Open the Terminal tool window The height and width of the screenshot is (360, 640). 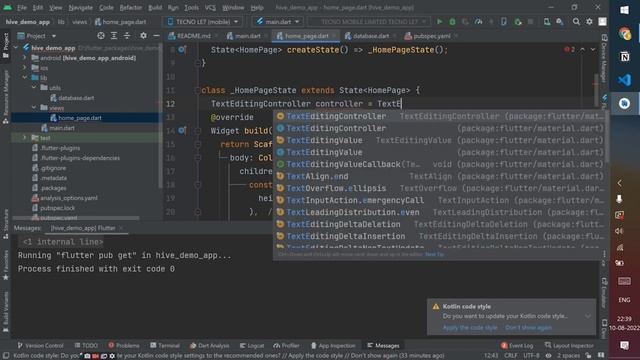pos(165,345)
